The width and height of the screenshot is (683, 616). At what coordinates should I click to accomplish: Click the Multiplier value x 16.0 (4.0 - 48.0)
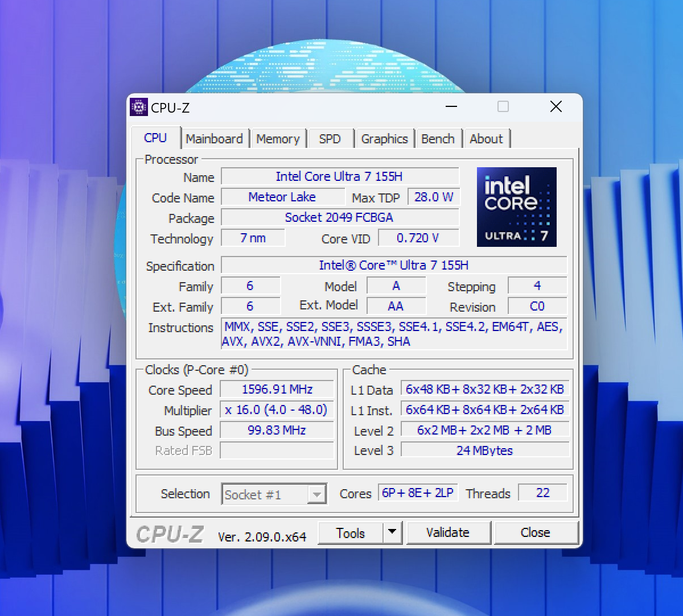[277, 410]
